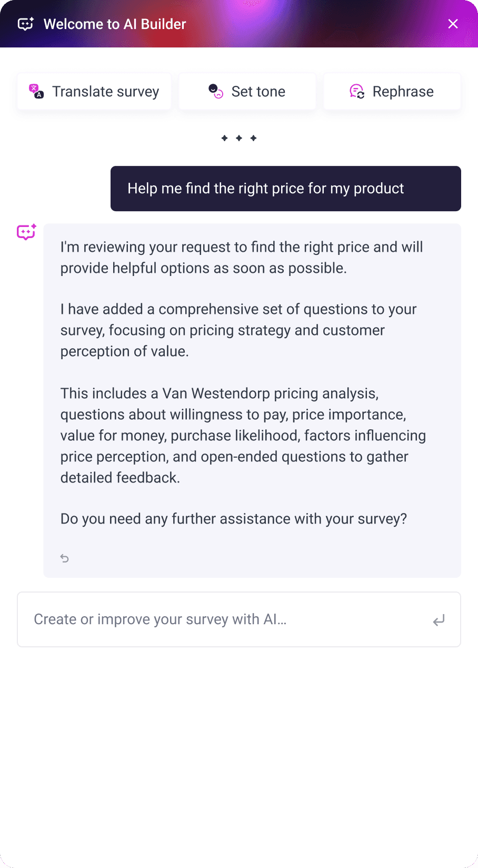Select Rephrase from the suggestion chips
This screenshot has width=478, height=868.
coord(392,91)
